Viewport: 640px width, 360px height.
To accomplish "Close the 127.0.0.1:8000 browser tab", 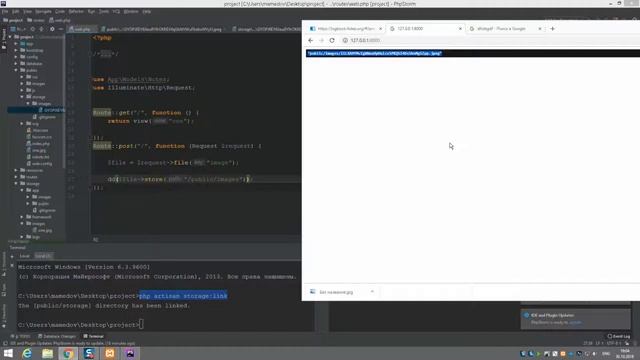I will pyautogui.click(x=460, y=29).
